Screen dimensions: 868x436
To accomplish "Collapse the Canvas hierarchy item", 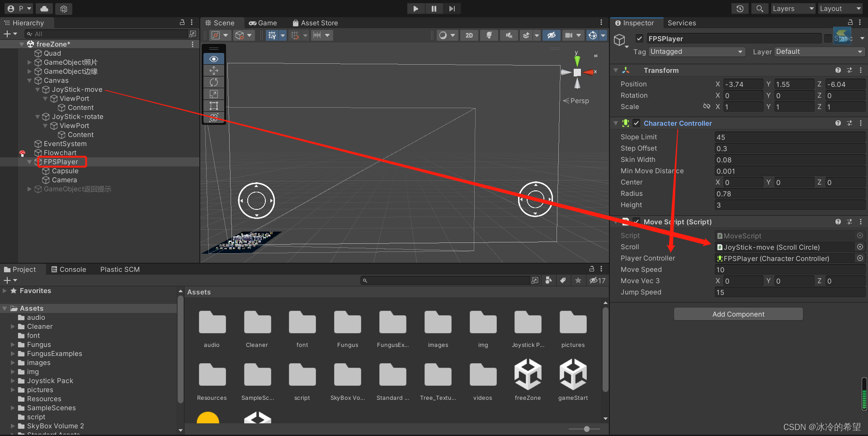I will (30, 80).
